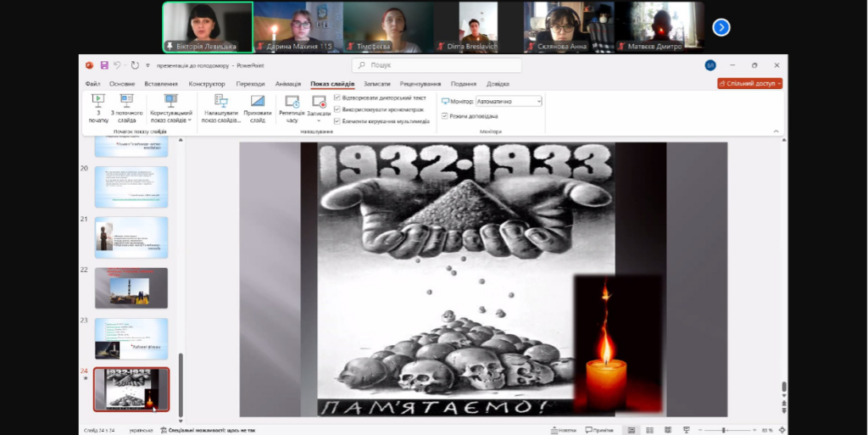This screenshot has width=868, height=435.
Task: Click Слайд 24 з 24 indicator
Action: click(100, 430)
